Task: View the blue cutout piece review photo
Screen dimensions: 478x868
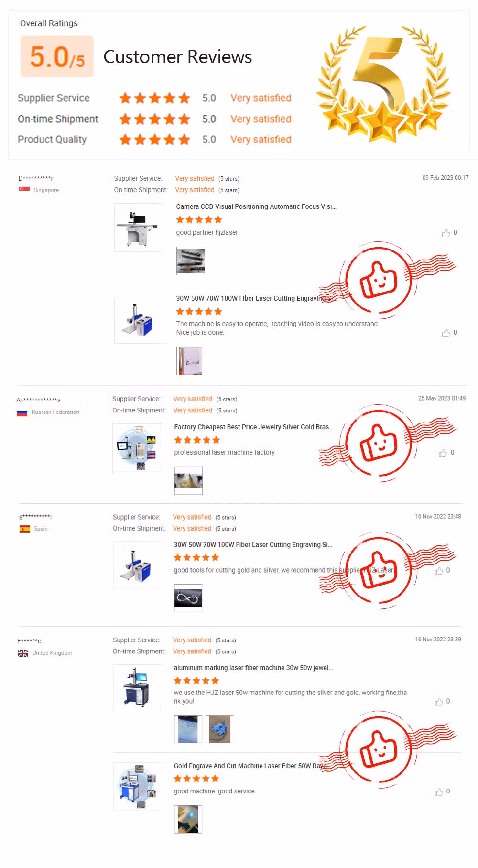Action: tap(220, 729)
